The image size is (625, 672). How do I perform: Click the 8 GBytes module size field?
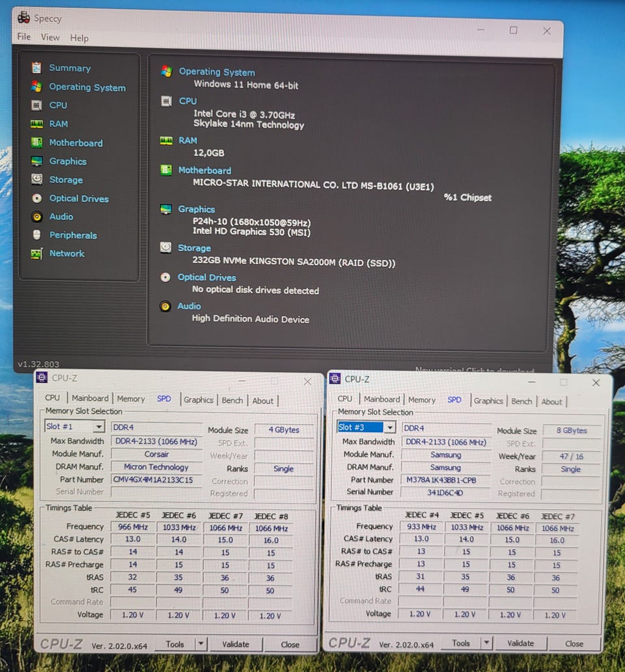[572, 430]
